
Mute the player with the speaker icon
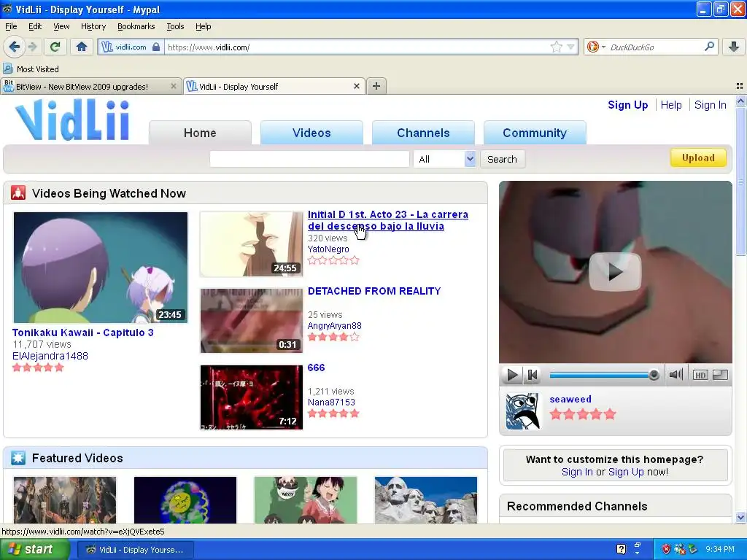coord(676,375)
